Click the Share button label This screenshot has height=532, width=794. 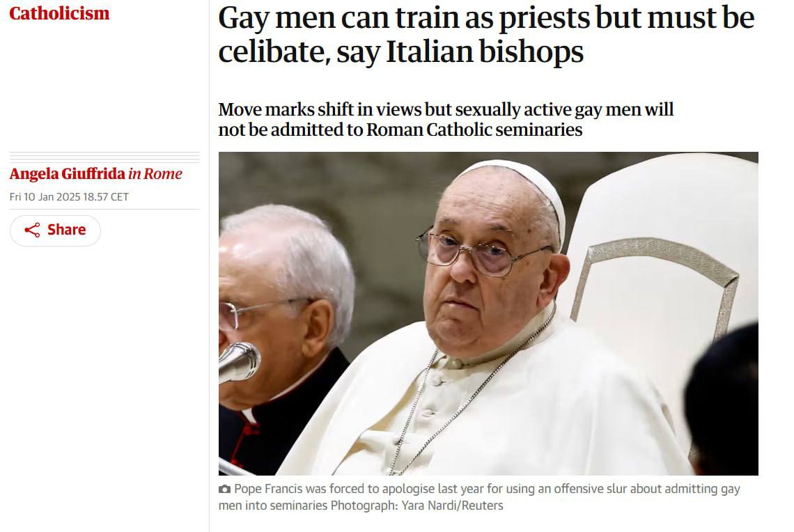[66, 230]
